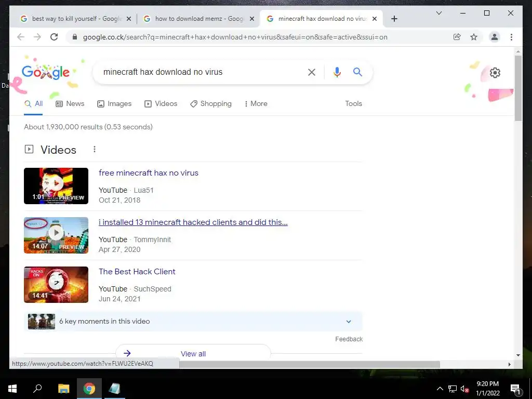Open the taskbar clock showing 9:20 PM

tap(487, 389)
